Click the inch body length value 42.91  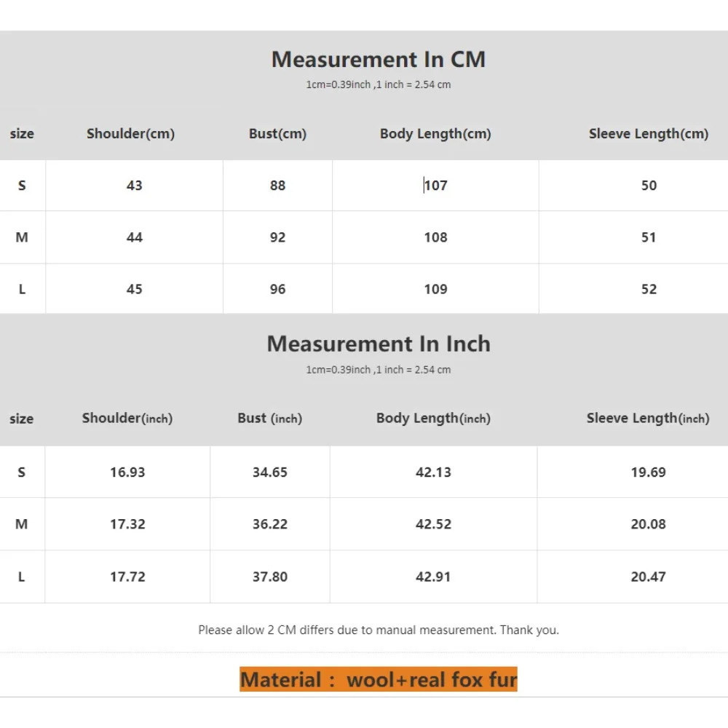coord(433,577)
